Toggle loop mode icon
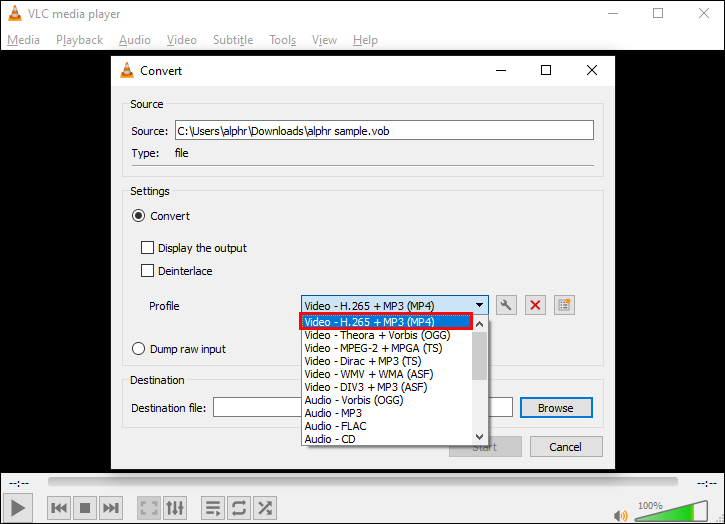 239,508
